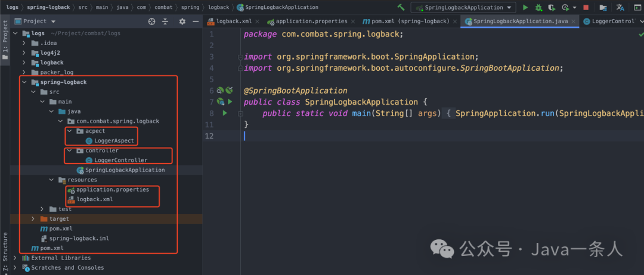
Task: Collapse all via Project panel toolbar icon
Action: [166, 21]
